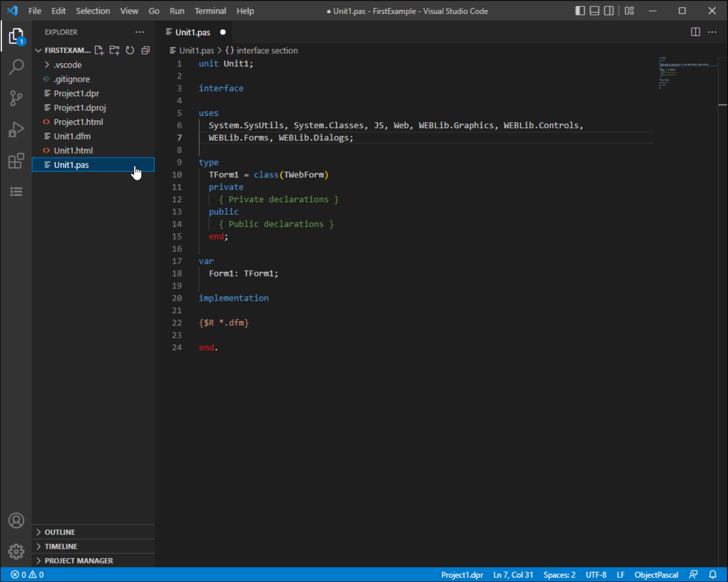Expand the .vscode folder

(x=93, y=65)
